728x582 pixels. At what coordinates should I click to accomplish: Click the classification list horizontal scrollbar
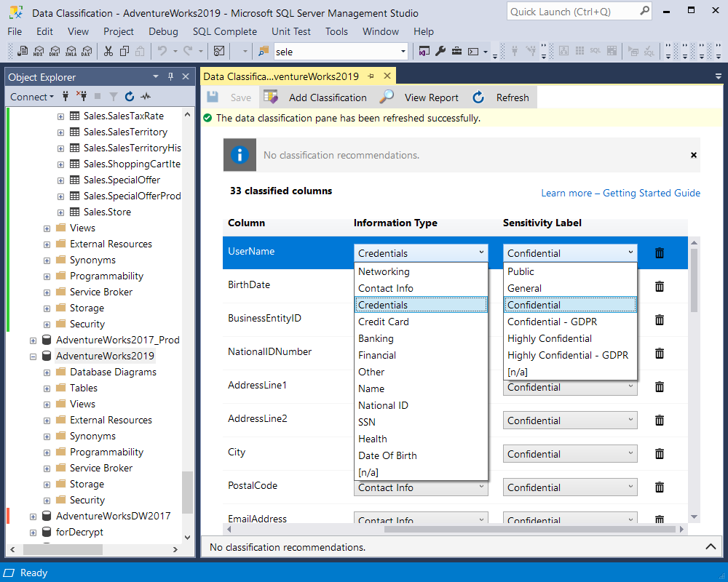[x=529, y=529]
